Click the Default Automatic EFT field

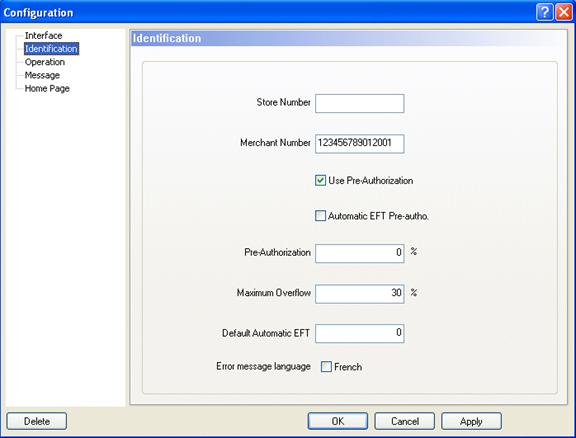click(x=360, y=333)
